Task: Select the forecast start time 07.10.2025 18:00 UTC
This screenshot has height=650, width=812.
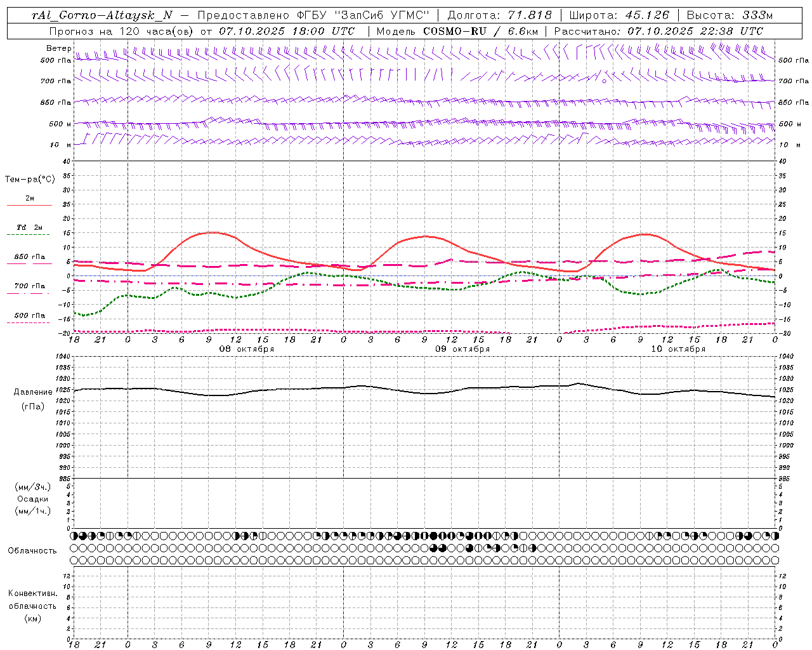Action: [x=287, y=31]
